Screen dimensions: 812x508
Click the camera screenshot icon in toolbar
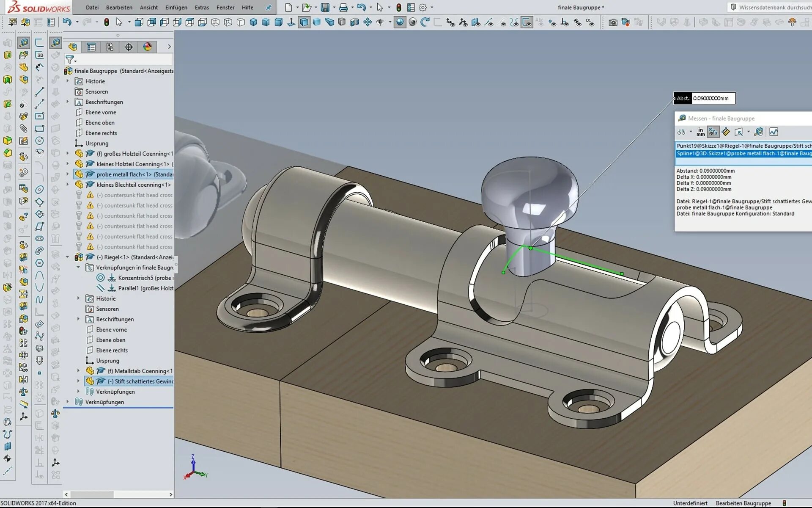click(612, 22)
